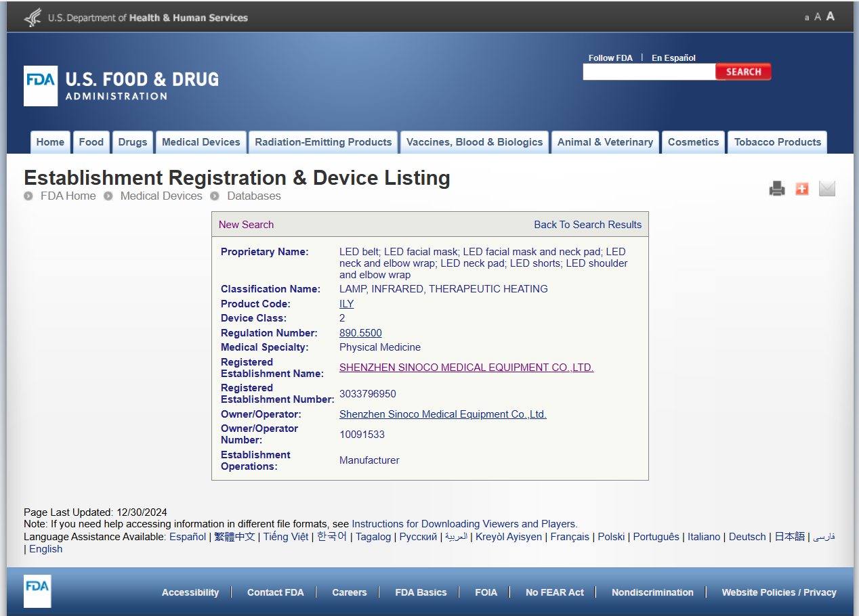Open No FEAR Act footer link
The height and width of the screenshot is (616, 859).
555,592
